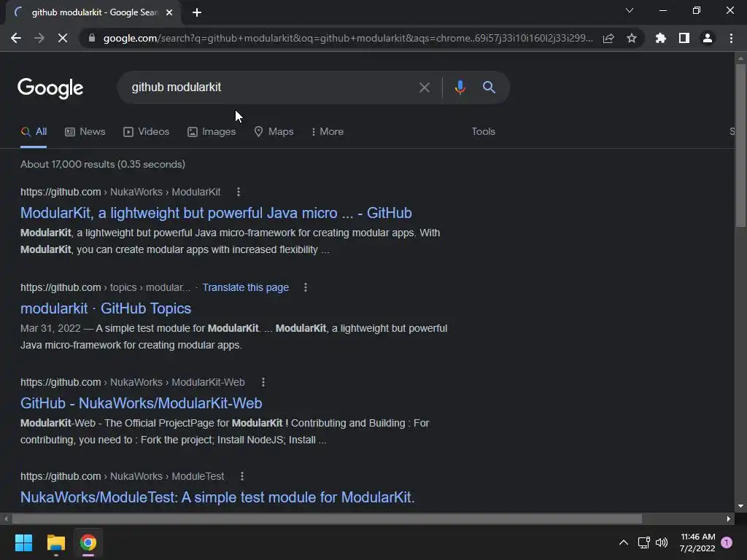Image resolution: width=747 pixels, height=560 pixels.
Task: Open network settings tray icon
Action: [x=643, y=542]
